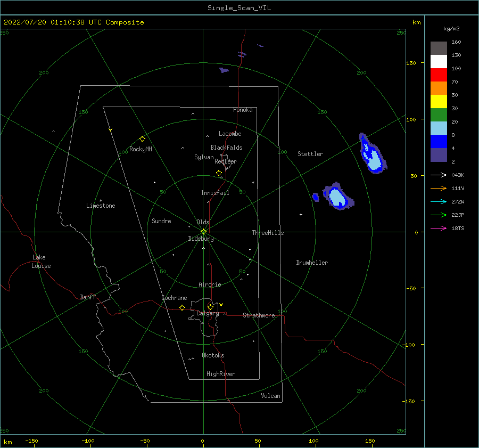Select the yellow 50 legend swatch
This screenshot has height=448, width=479.
pyautogui.click(x=439, y=102)
